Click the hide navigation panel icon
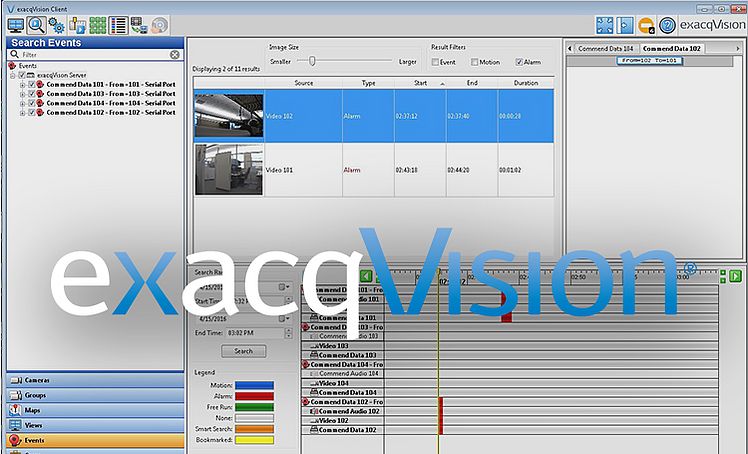This screenshot has height=454, width=748. (x=625, y=25)
